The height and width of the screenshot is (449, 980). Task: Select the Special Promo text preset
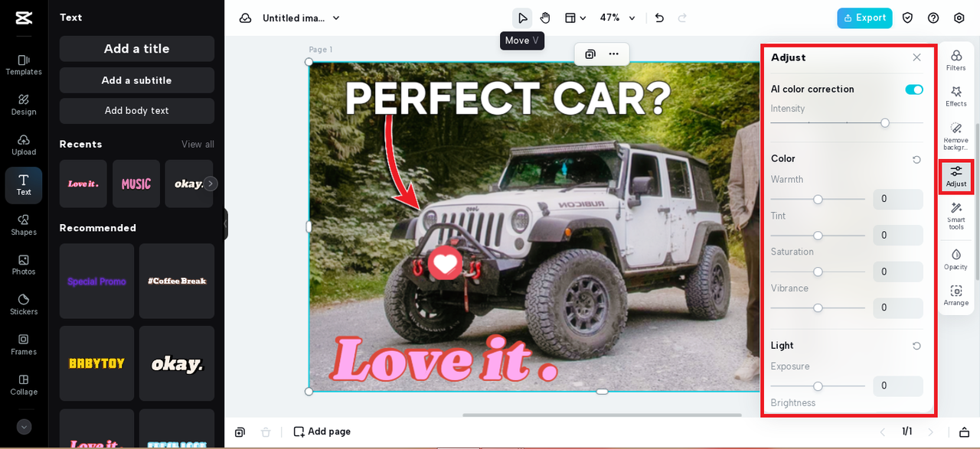(96, 281)
